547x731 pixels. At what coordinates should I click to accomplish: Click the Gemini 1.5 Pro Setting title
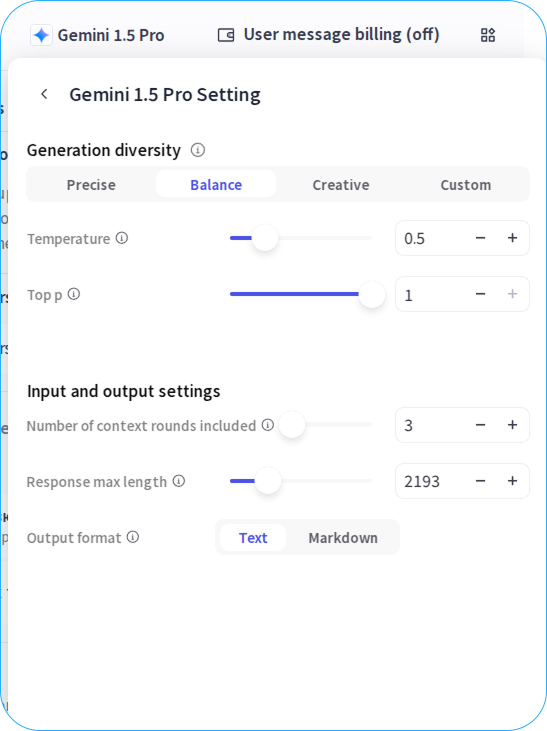165,94
